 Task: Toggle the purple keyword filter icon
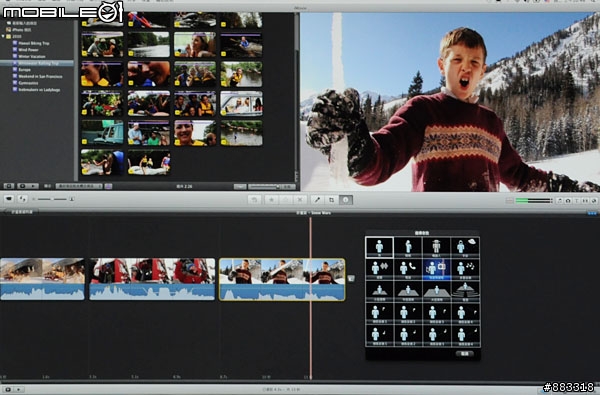[x=109, y=186]
